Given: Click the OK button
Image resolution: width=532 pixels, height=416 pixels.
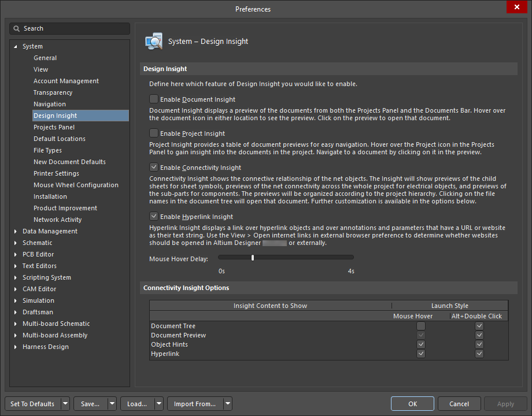Looking at the screenshot, I should pos(412,404).
